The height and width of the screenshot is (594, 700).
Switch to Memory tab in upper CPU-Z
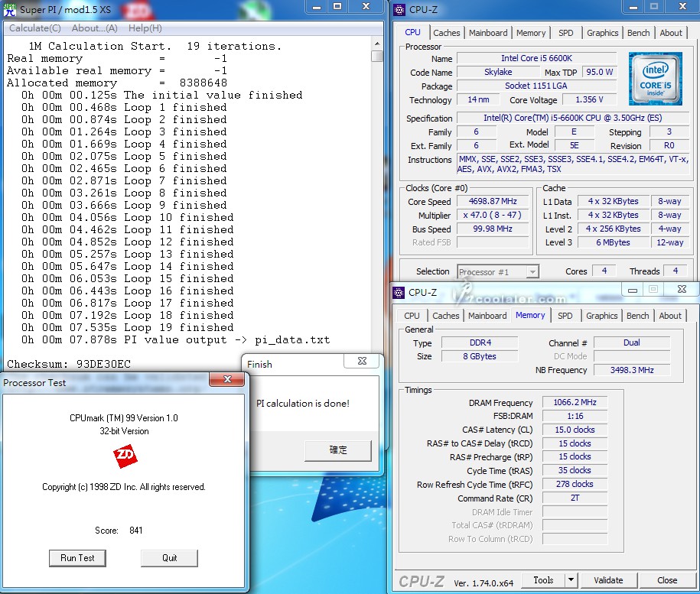[x=531, y=33]
